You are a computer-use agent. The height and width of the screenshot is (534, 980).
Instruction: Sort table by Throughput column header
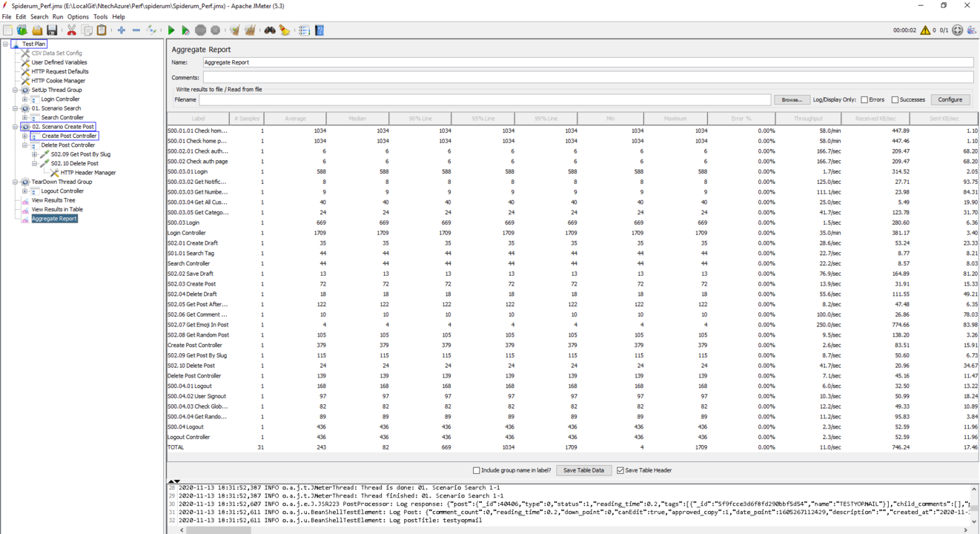[808, 119]
